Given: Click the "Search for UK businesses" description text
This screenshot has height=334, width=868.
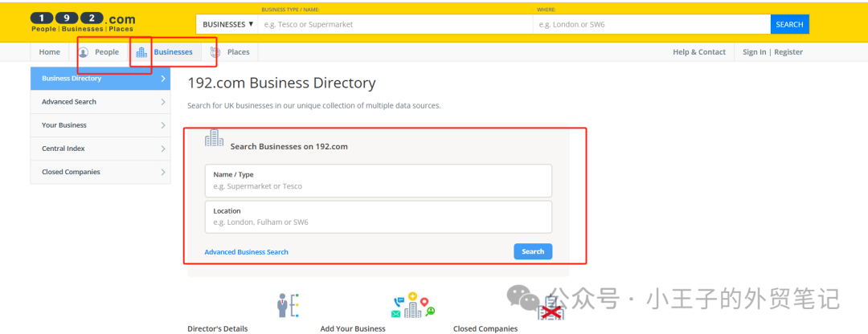Looking at the screenshot, I should click(314, 106).
